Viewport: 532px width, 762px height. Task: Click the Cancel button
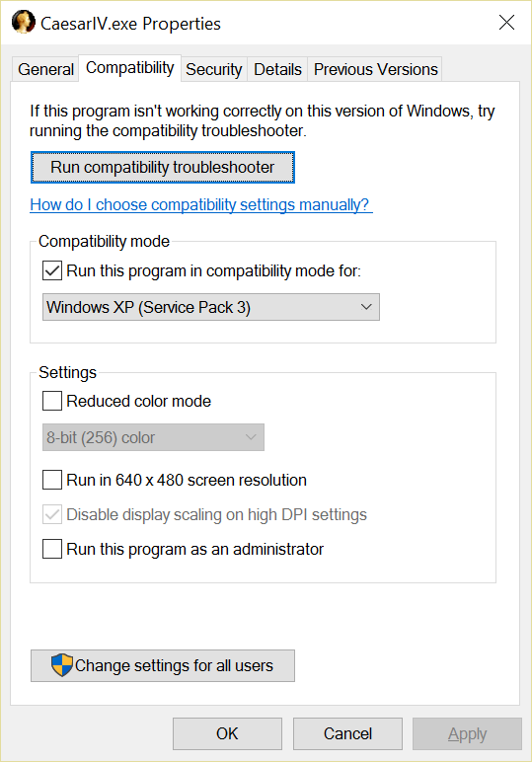(347, 733)
